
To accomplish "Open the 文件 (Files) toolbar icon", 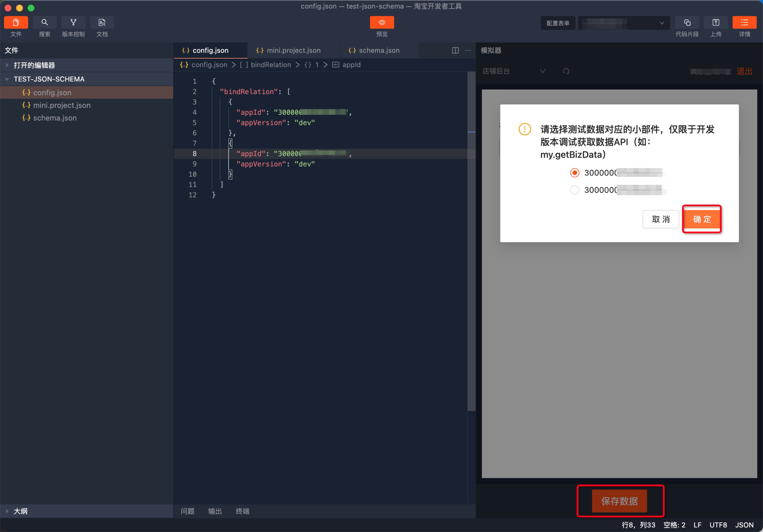I will coord(16,22).
